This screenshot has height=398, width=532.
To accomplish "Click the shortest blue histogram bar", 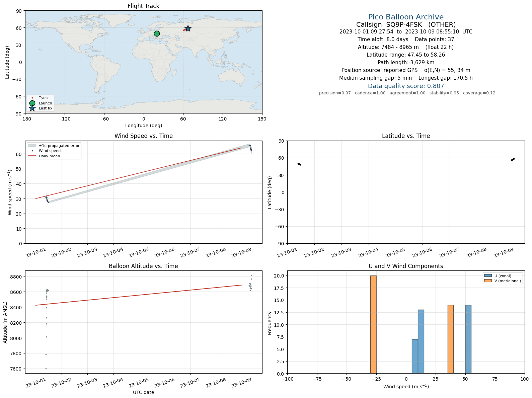I will coord(415,356).
